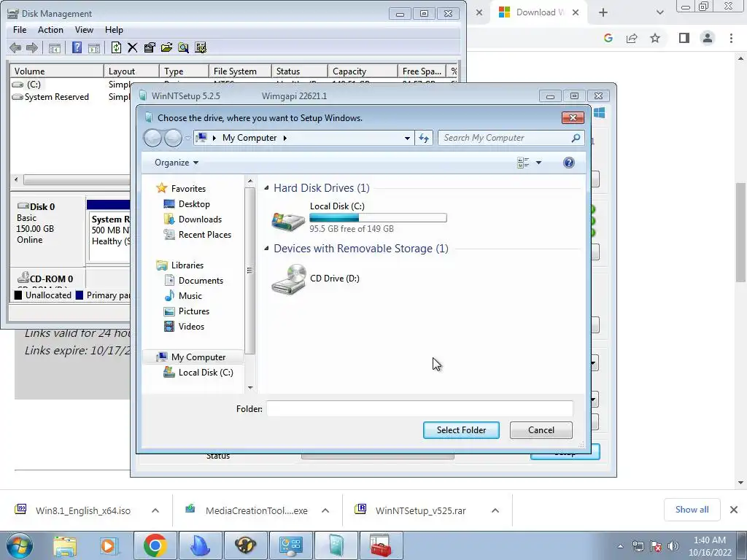The width and height of the screenshot is (747, 560).
Task: Collapse Devices with Removable Storage group
Action: [x=266, y=249]
